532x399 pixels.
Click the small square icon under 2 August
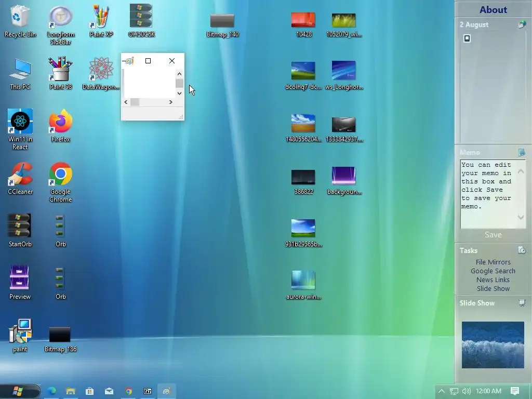467,38
